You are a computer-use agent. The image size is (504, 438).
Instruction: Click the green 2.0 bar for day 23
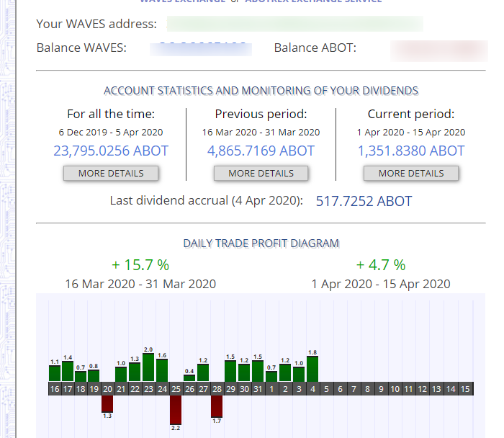point(148,367)
